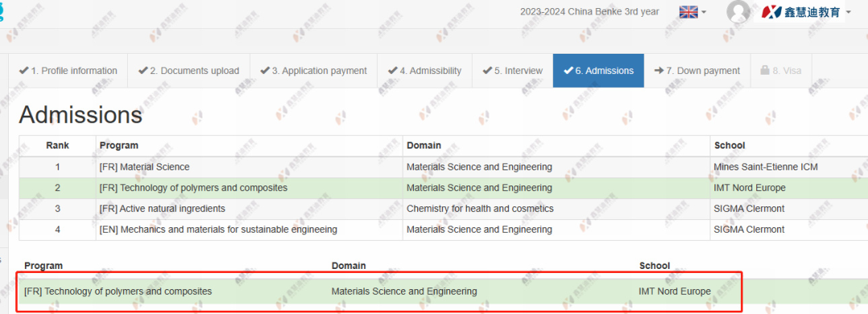Open the Profile information step tab
This screenshot has height=314, width=868.
68,71
